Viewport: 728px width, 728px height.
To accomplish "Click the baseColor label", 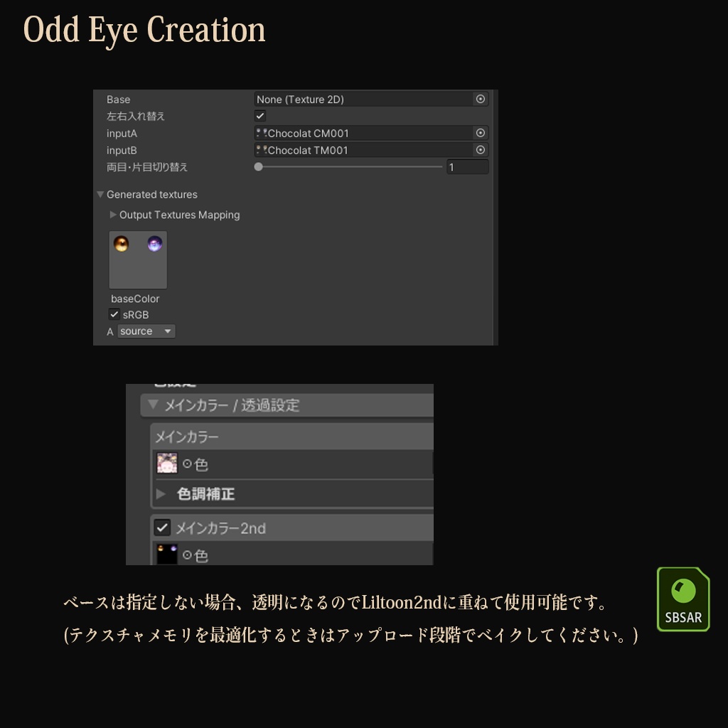I will [135, 299].
